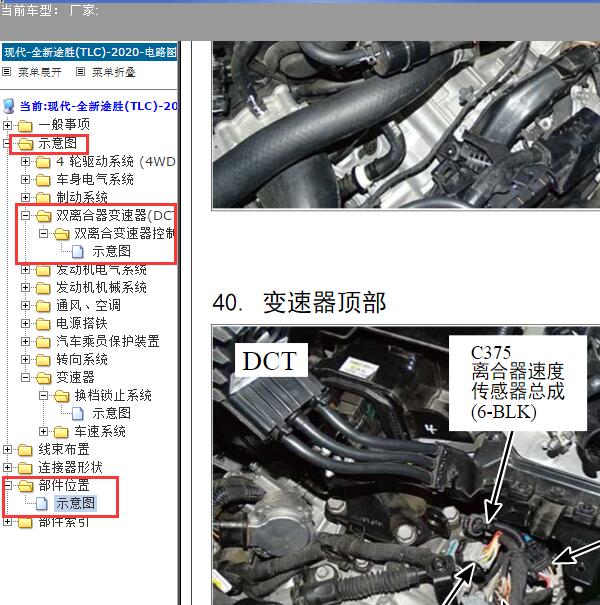Click the 发动机机械系统 folder icon
This screenshot has width=600, height=605.
(x=43, y=288)
